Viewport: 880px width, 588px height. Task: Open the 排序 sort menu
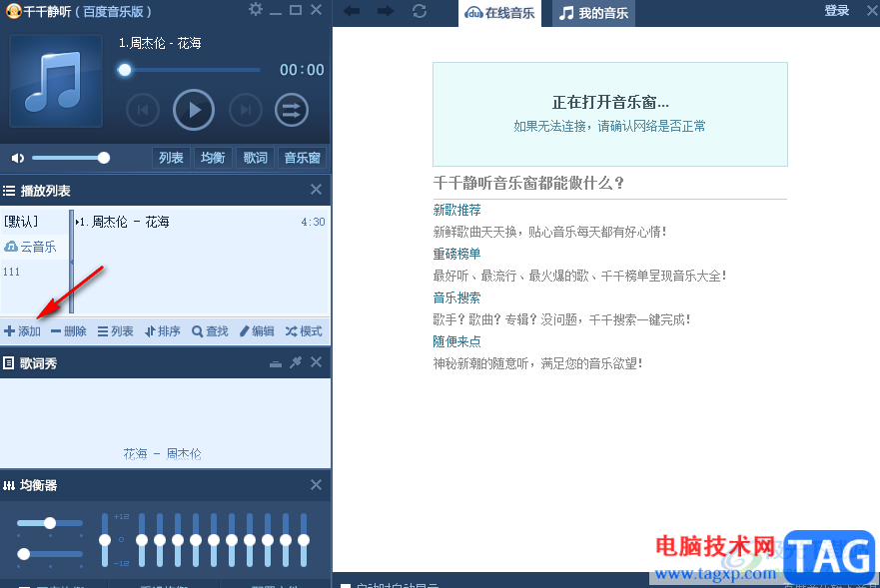(163, 331)
